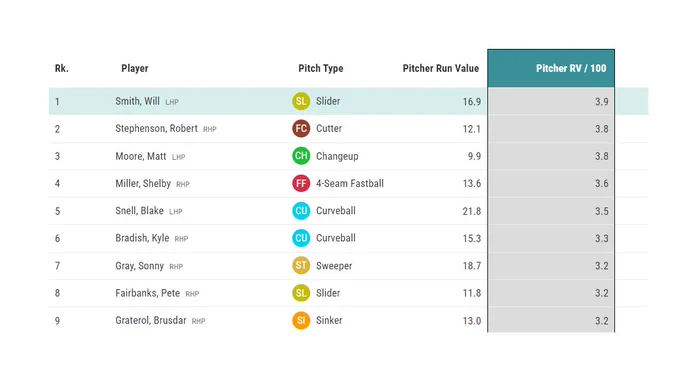The height and width of the screenshot is (369, 680).
Task: Click the red FF four-seam fastball icon
Action: 301,183
